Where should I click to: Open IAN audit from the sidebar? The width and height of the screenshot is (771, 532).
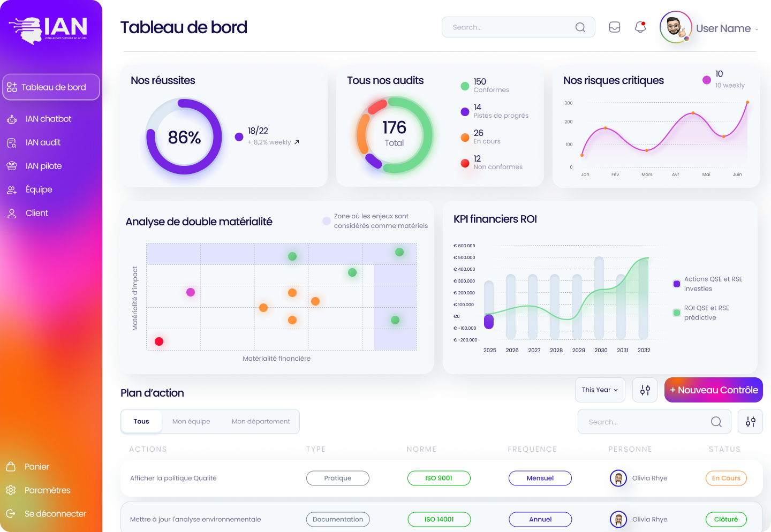(43, 142)
